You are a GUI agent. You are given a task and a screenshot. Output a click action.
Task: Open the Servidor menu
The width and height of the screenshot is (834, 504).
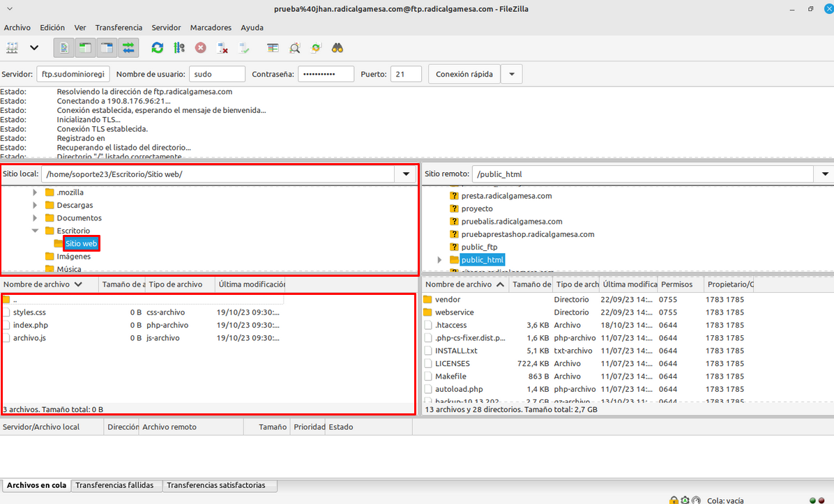(166, 28)
